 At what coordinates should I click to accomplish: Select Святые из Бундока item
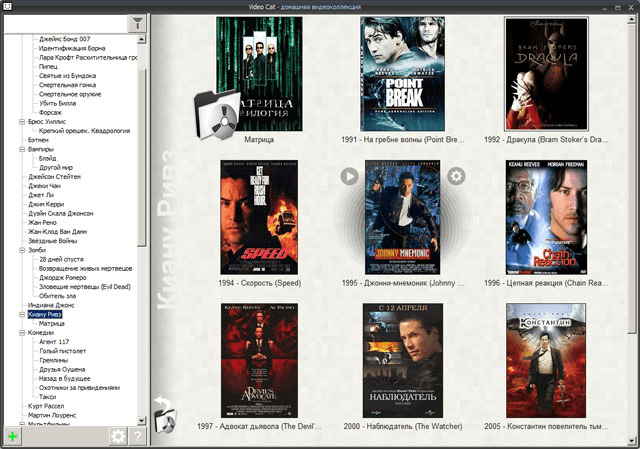click(x=67, y=76)
